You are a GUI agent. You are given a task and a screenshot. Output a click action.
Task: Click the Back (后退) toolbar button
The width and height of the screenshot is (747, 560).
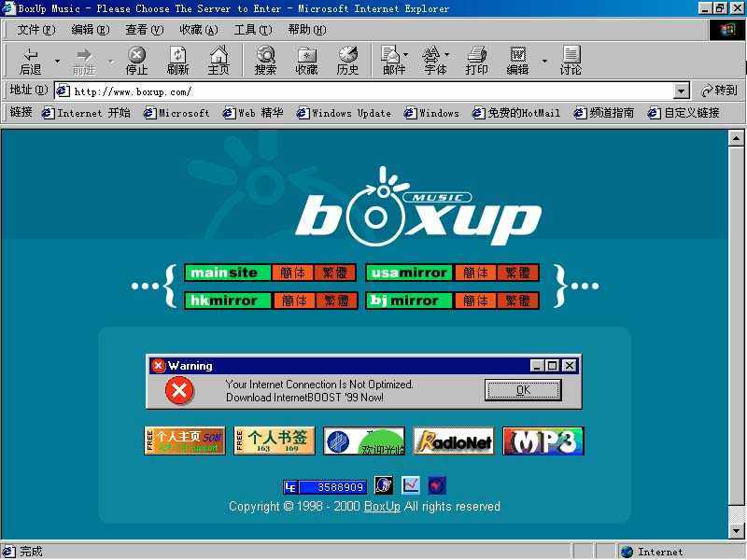30,61
